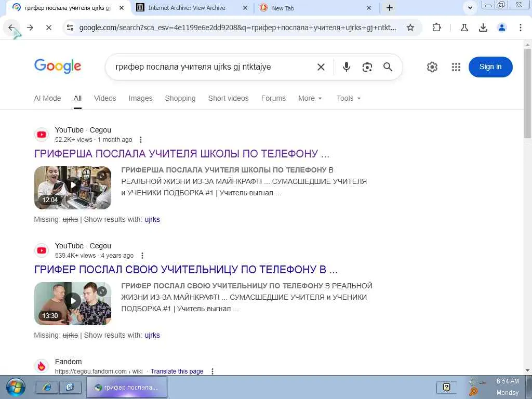Screen dimensions: 532x399
Task: Open the Downloads tray icon
Action: pos(483,28)
